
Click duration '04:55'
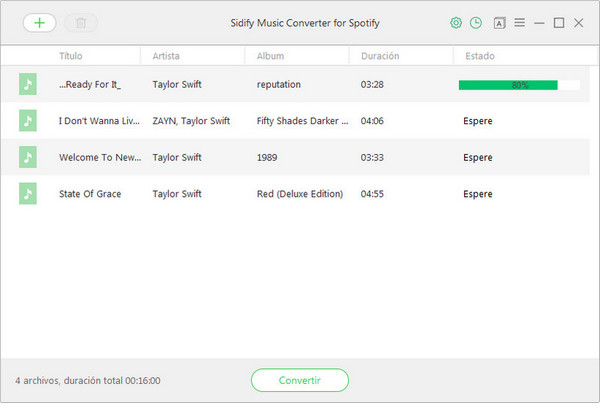(x=372, y=194)
